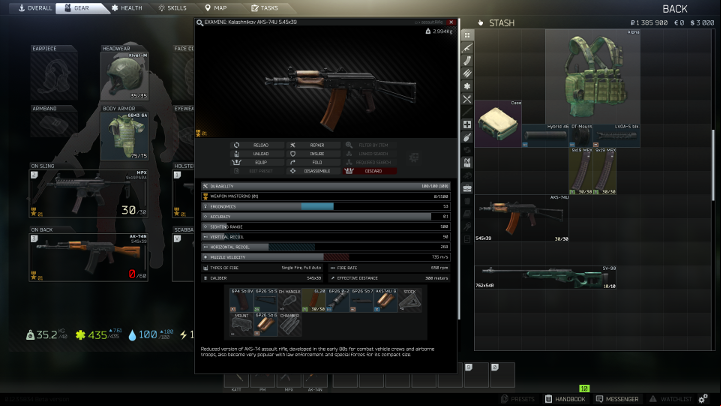This screenshot has height=406, width=721.
Task: Select 6L20 magazine mod slot 30/30
Action: [x=314, y=301]
